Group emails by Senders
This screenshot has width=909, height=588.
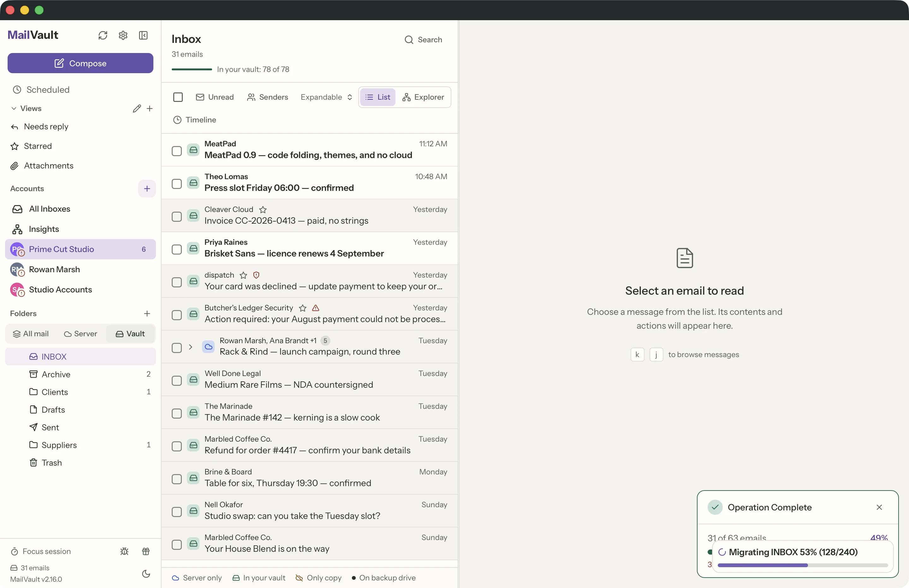coord(268,97)
